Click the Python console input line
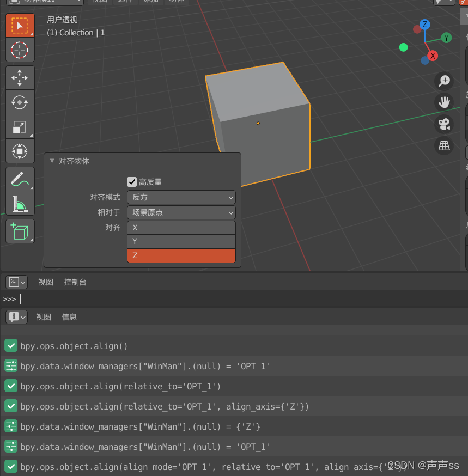468x476 pixels. pyautogui.click(x=234, y=300)
